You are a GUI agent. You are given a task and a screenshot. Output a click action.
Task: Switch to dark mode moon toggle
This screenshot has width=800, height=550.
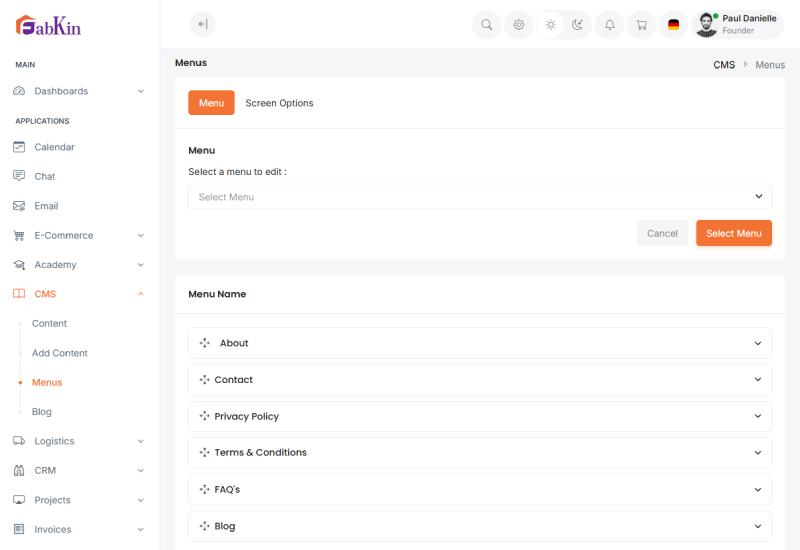pos(577,25)
